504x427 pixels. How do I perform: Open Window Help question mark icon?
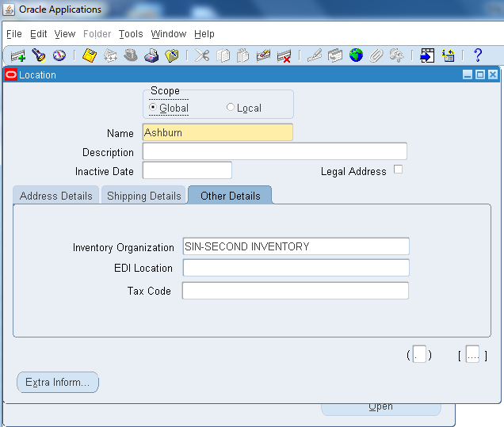pyautogui.click(x=478, y=55)
